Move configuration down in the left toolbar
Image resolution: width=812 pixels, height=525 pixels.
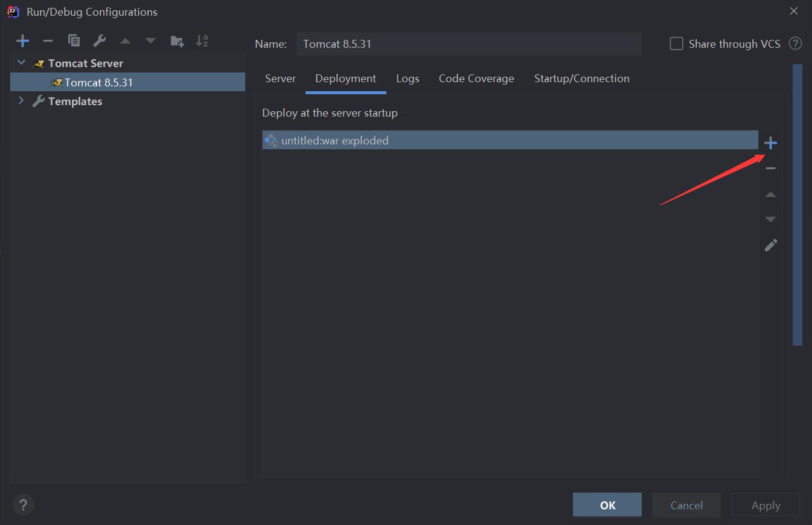[x=150, y=41]
